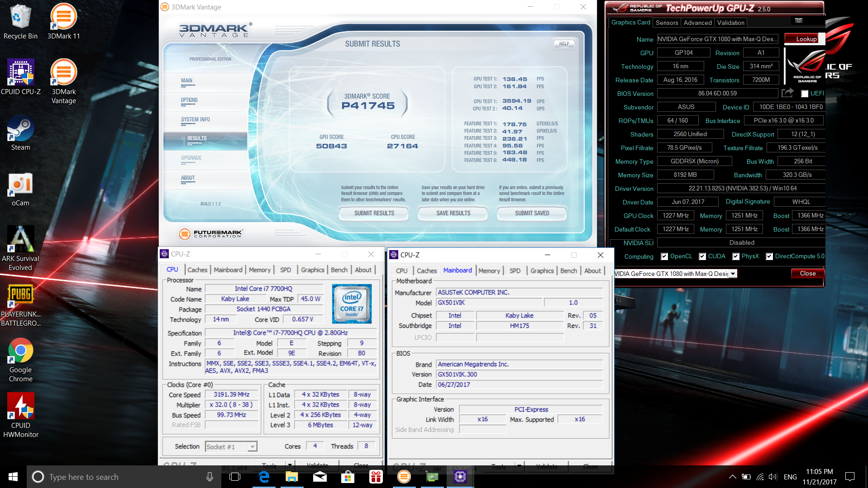Toggle the OpenCL checkbox
The image size is (868, 488).
(664, 256)
